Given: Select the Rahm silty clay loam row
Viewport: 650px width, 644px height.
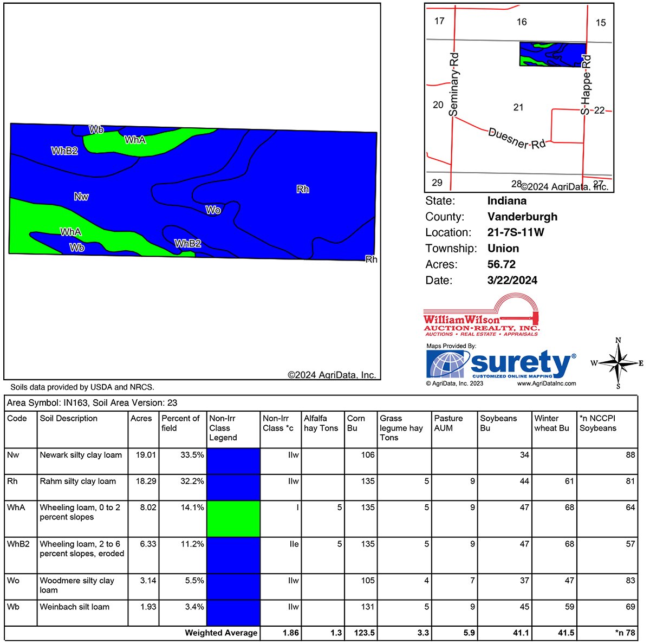Looking at the screenshot, I should click(78, 481).
